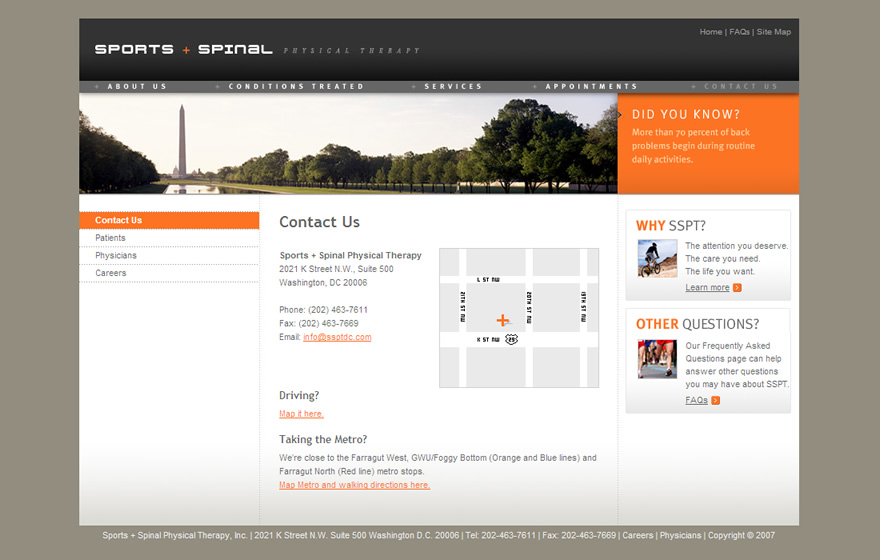Click the Did You Know orange panel

pos(708,143)
